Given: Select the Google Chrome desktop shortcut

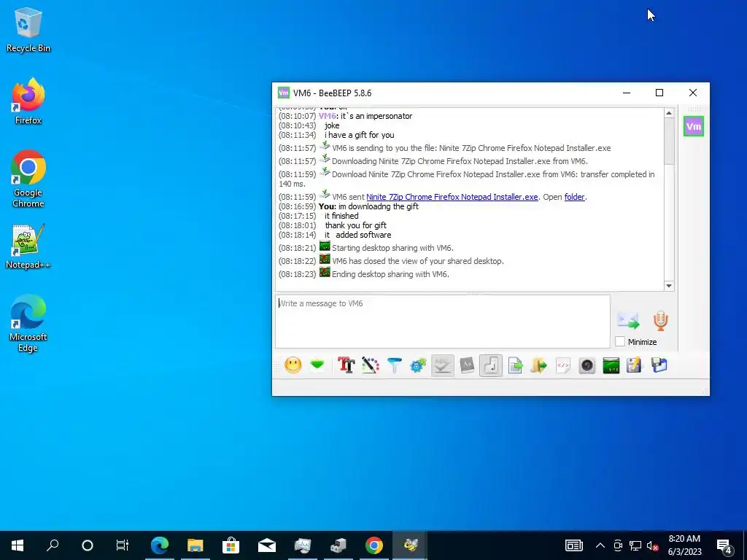Looking at the screenshot, I should point(28,179).
